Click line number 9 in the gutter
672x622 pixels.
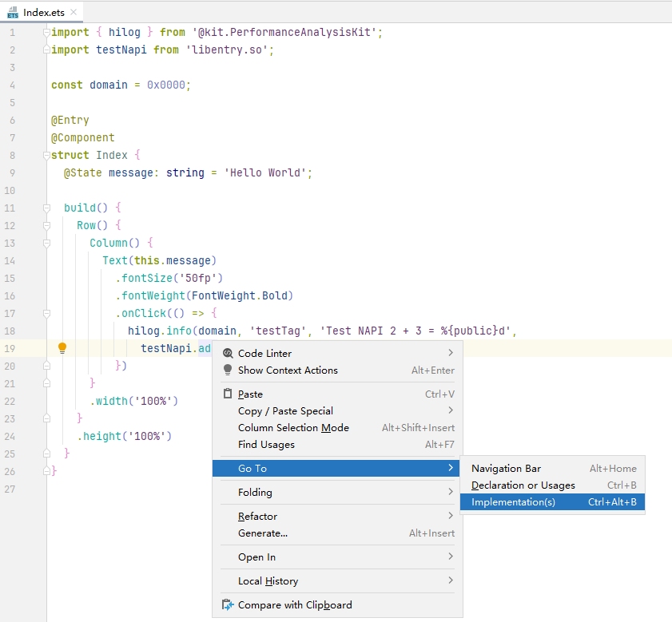[x=12, y=172]
